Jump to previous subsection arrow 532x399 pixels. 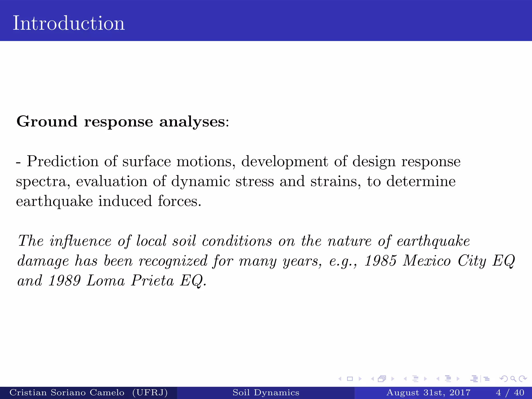[x=405, y=379]
